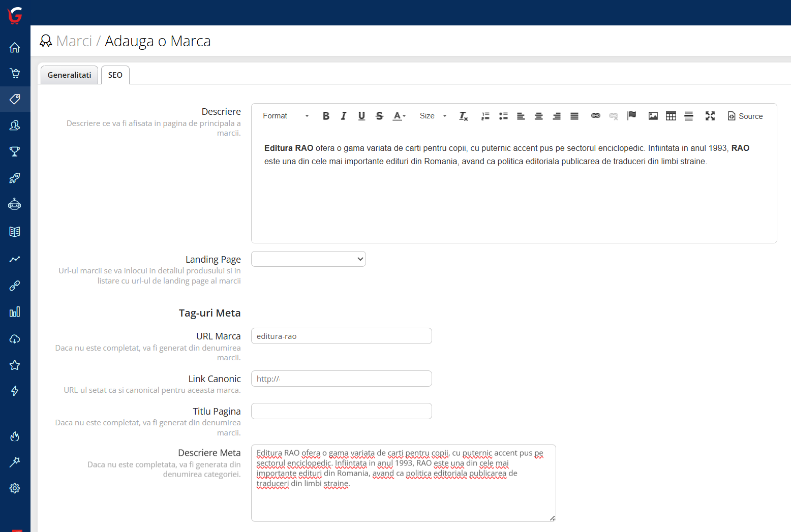
Task: Switch editor to Source view
Action: pyautogui.click(x=745, y=116)
